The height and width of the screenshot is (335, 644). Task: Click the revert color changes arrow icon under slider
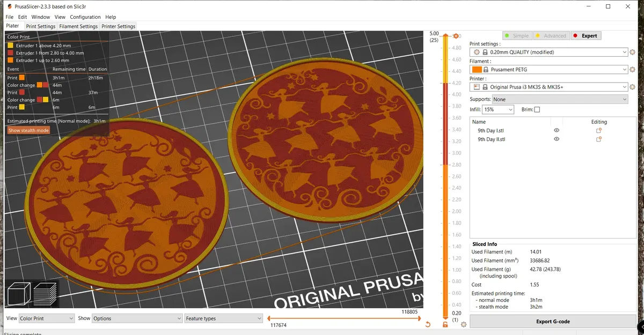[428, 325]
